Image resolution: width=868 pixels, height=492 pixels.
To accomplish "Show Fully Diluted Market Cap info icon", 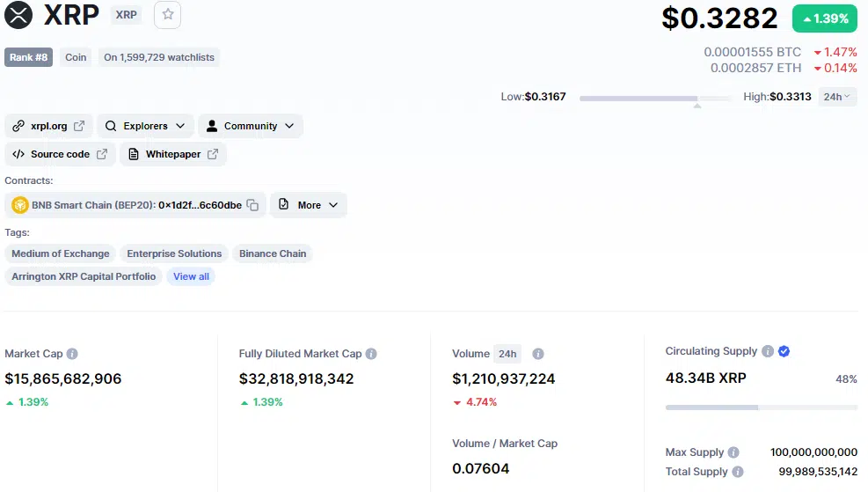I will [371, 354].
